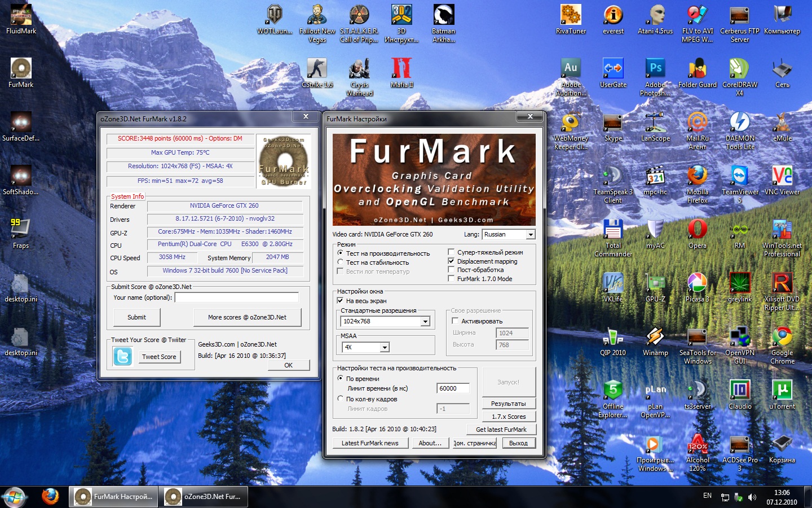Open the FurMark desktop shortcut
This screenshot has height=508, width=812.
tap(21, 69)
